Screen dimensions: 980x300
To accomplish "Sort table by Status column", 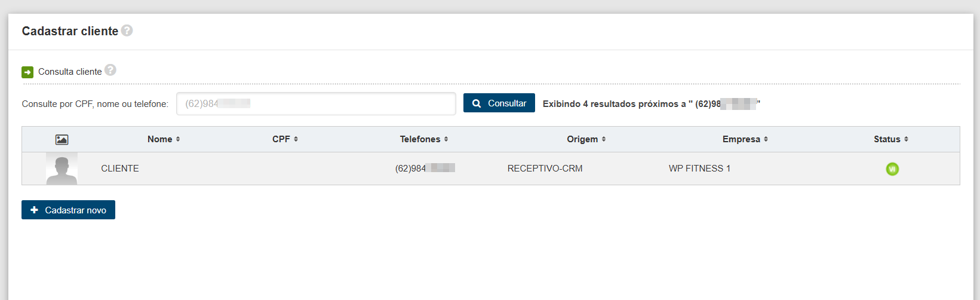I will point(891,139).
